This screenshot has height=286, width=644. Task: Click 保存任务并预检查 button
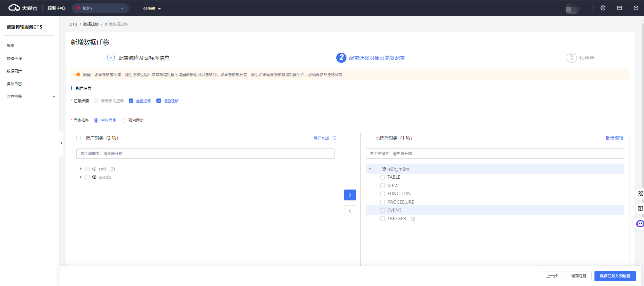(x=615, y=276)
